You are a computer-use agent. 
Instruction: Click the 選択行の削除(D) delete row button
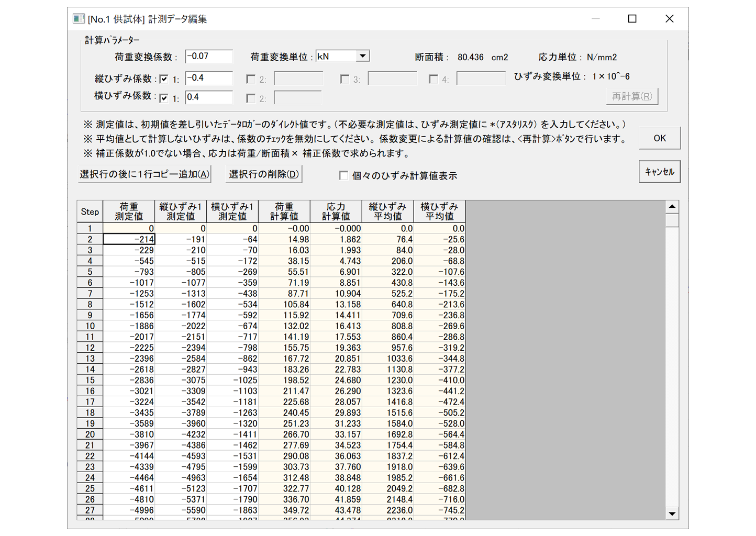click(x=264, y=173)
